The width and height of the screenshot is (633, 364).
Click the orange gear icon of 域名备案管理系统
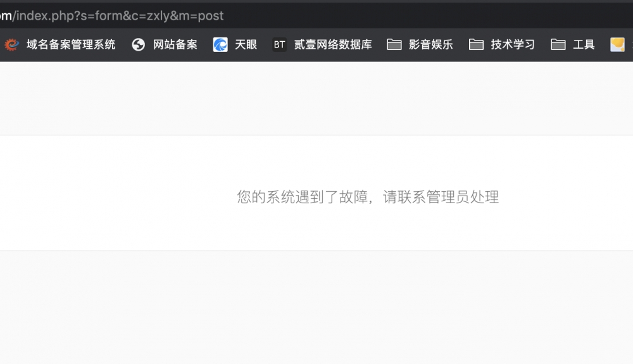pos(12,44)
